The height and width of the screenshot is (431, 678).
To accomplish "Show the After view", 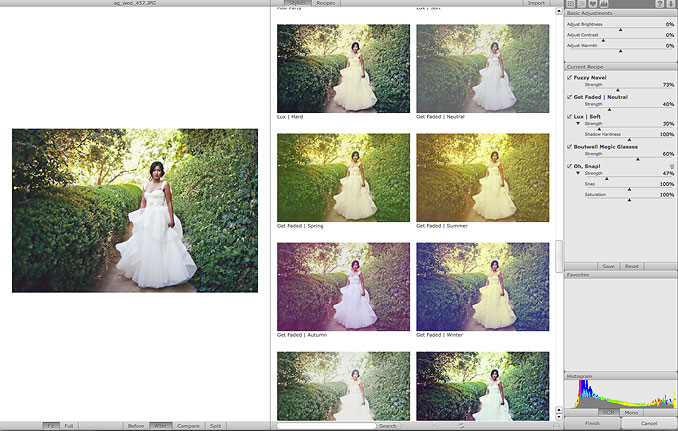I will 161,426.
